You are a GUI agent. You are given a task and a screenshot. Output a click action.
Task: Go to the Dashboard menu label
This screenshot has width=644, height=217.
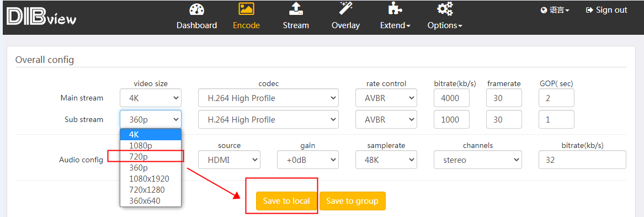(197, 25)
